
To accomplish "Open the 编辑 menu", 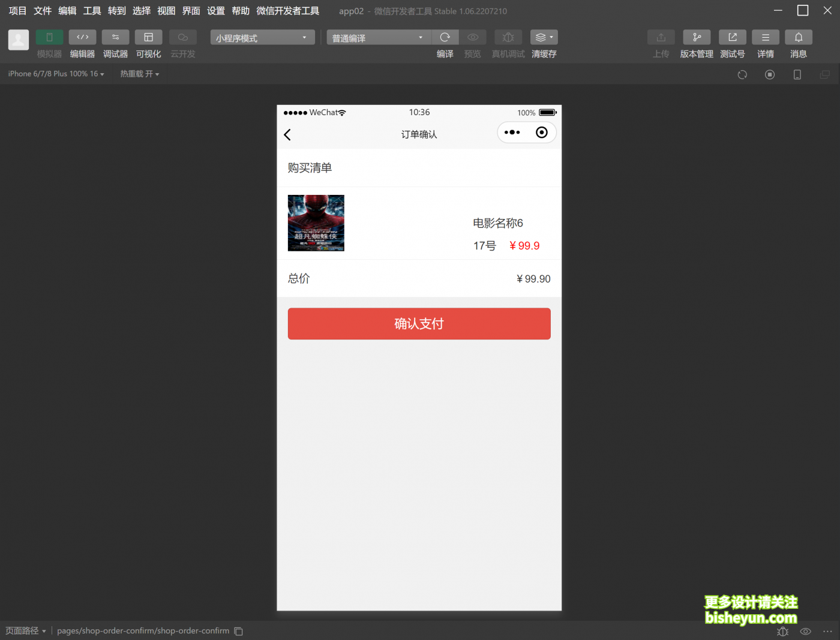I will tap(67, 11).
